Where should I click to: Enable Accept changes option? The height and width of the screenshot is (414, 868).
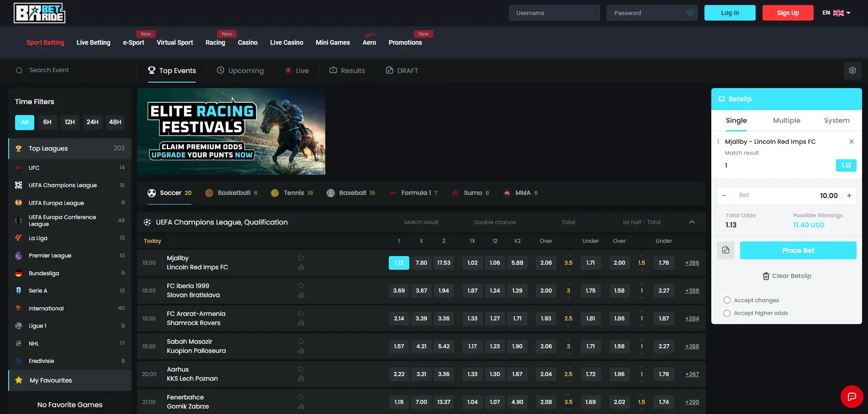pyautogui.click(x=727, y=300)
